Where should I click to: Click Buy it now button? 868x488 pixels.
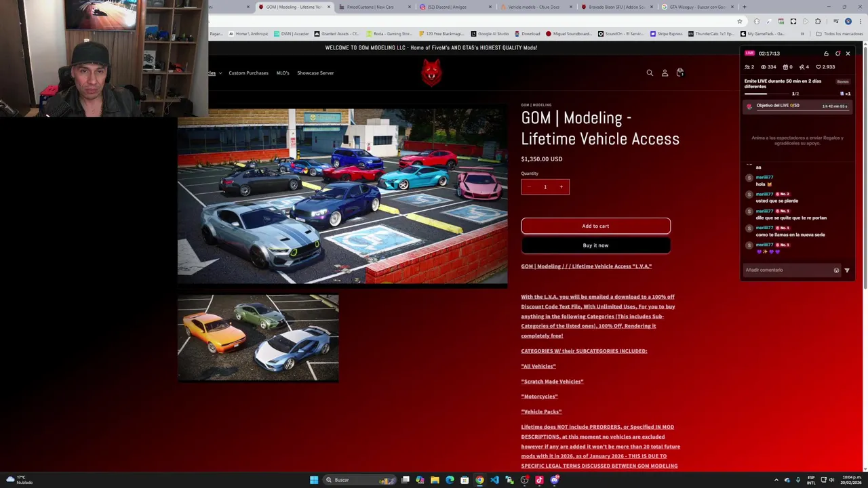pyautogui.click(x=595, y=245)
